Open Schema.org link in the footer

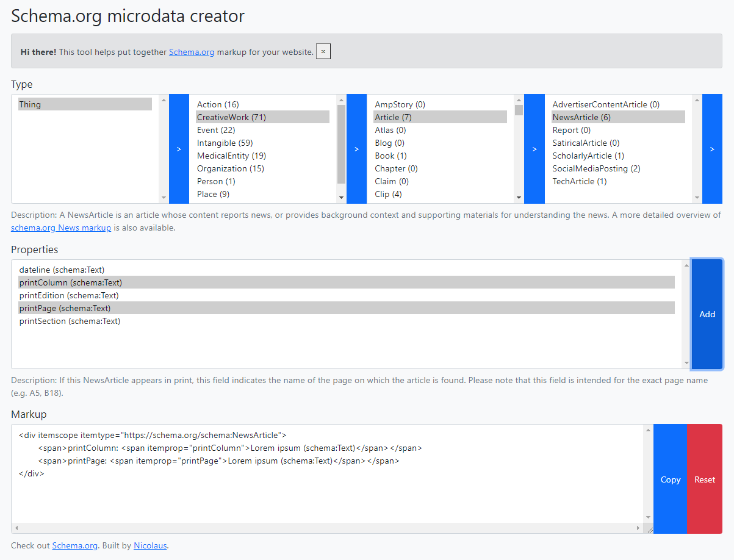74,545
